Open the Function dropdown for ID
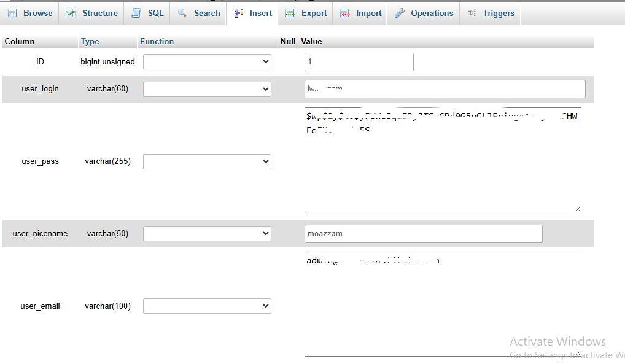Screen dimensions: 625x364 click(x=207, y=61)
